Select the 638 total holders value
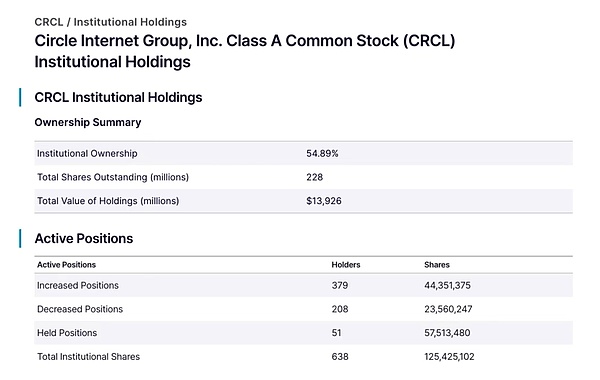This screenshot has height=380, width=600. pos(340,357)
